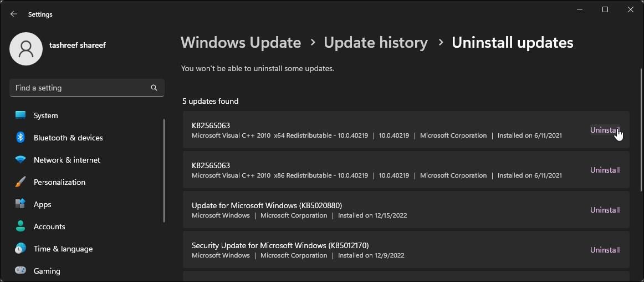
Task: Open the Windows Update breadcrumb
Action: click(x=241, y=43)
